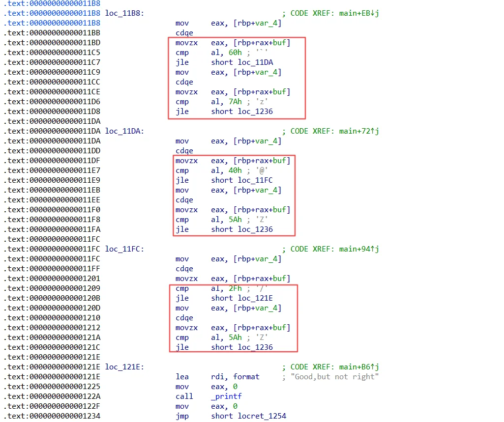Jump to loc_11DA from the jle at 11C7
504x422 pixels.
pos(255,62)
